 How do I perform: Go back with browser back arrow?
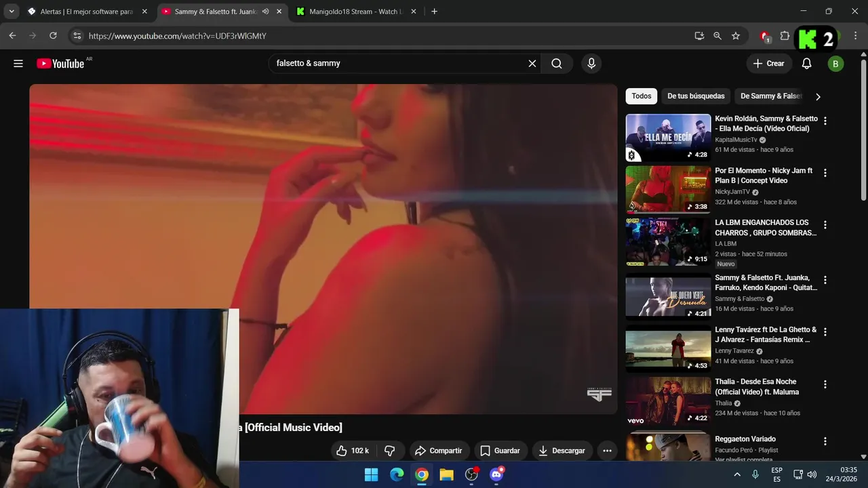click(x=12, y=36)
